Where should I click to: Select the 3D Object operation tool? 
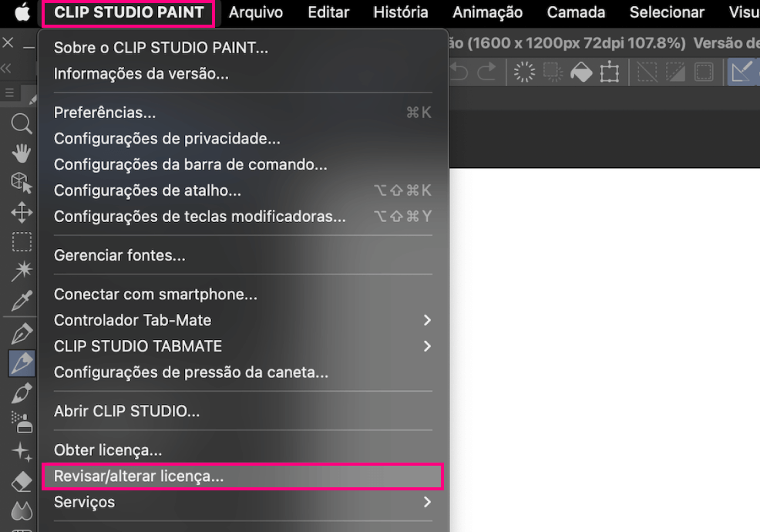[x=22, y=182]
